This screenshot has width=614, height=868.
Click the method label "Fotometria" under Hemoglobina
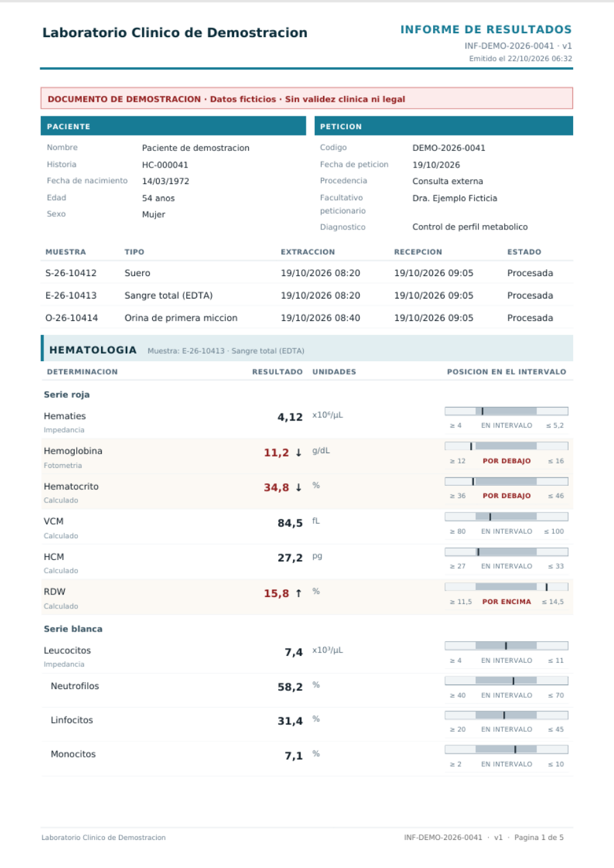(x=63, y=465)
